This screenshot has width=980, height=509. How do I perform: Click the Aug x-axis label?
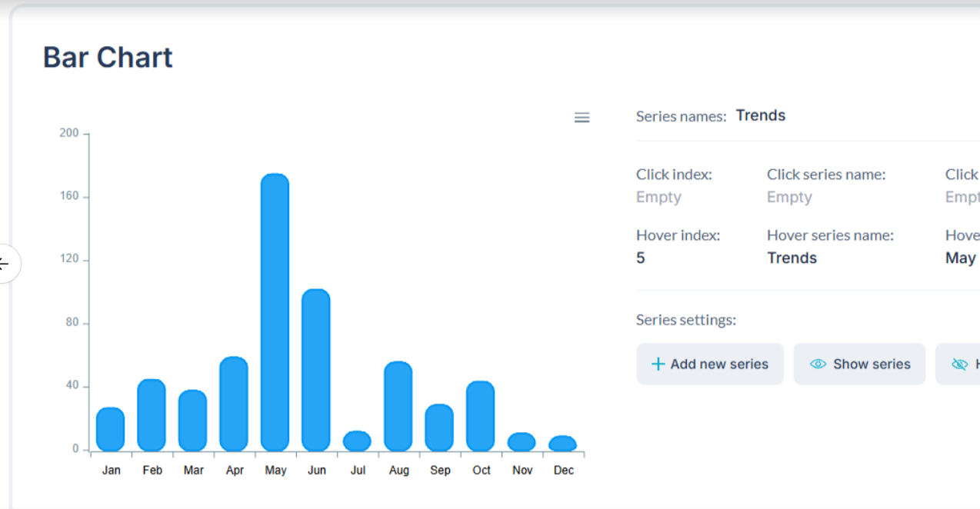click(398, 470)
